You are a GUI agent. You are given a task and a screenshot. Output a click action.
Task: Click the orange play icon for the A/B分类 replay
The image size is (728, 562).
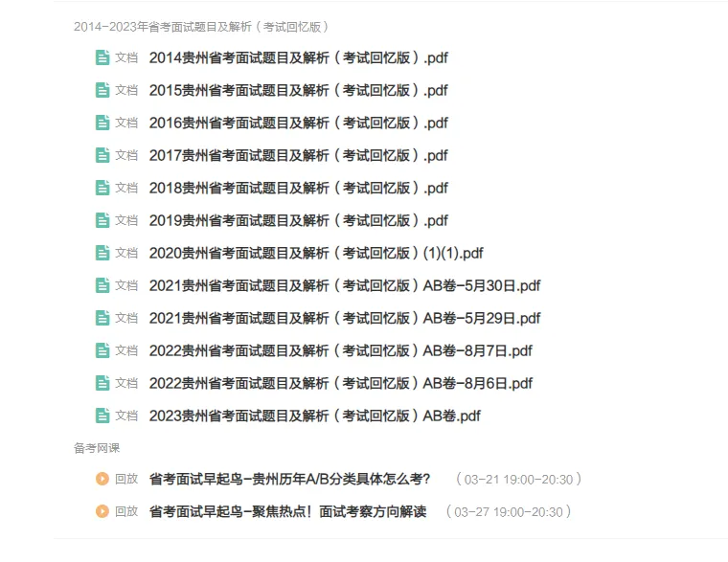click(102, 479)
